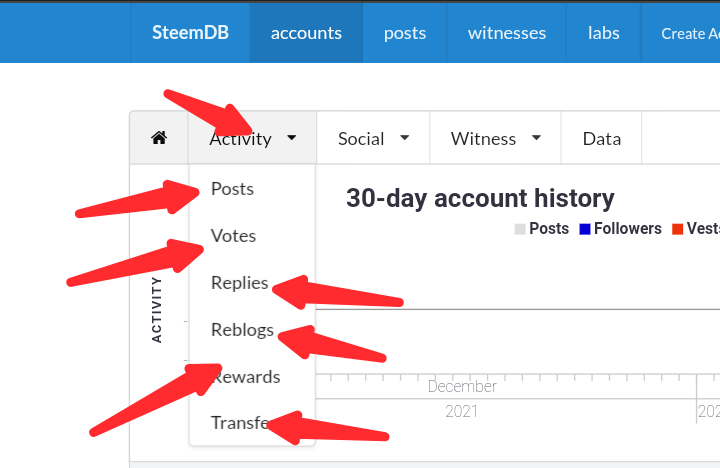Toggle the grey Posts legend swatch
Viewport: 720px width, 468px height.
click(520, 229)
